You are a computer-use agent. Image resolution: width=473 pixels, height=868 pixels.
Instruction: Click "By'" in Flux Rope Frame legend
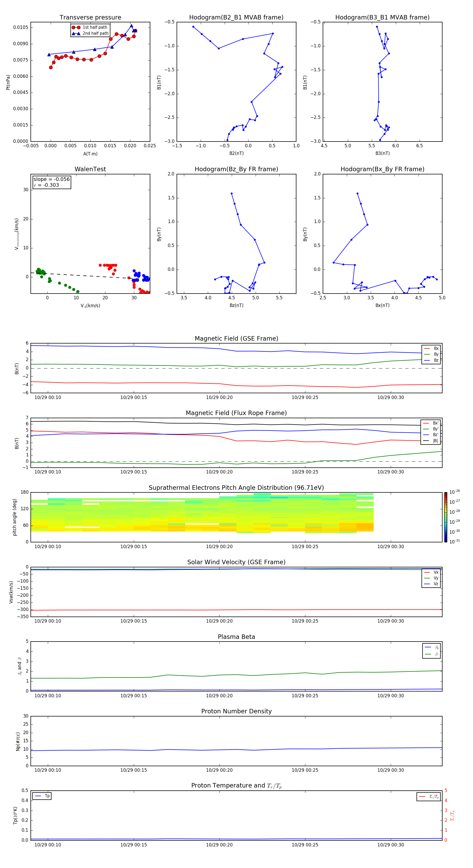436,429
